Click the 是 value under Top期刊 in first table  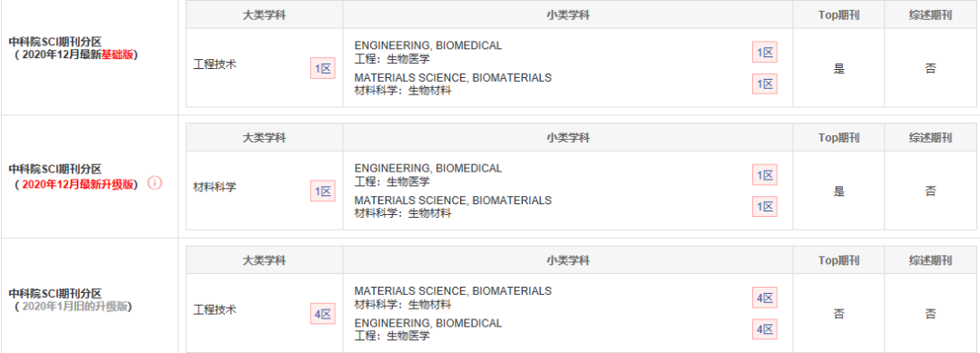(x=838, y=69)
